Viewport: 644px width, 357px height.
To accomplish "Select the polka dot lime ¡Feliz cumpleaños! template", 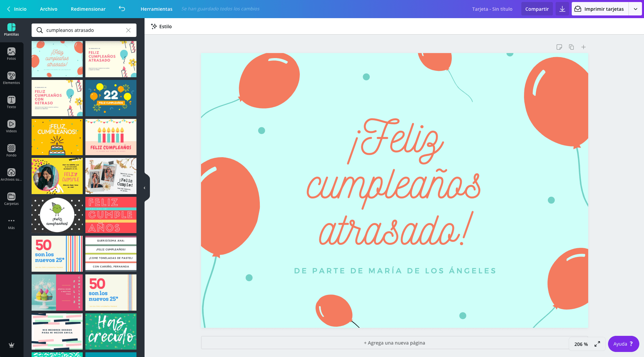I will tap(57, 215).
